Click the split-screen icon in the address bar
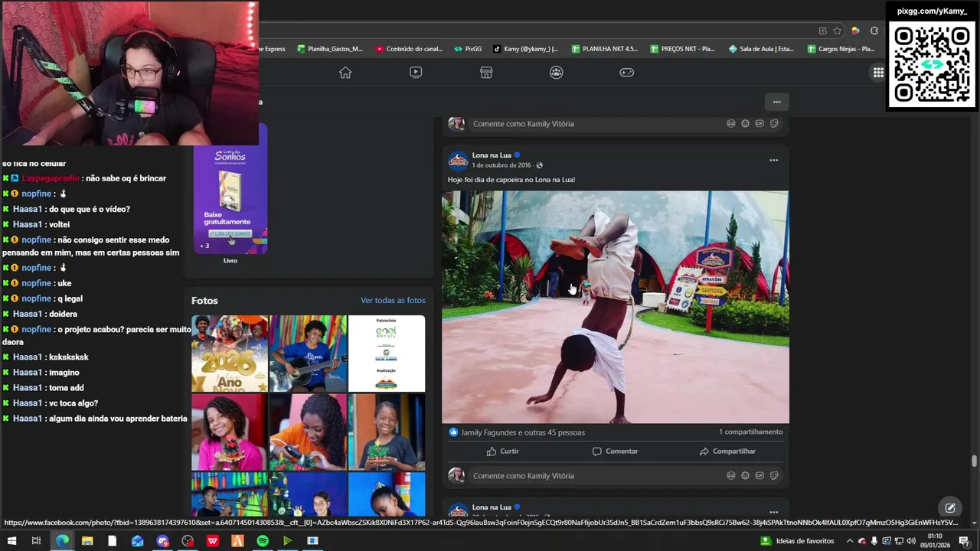980x551 pixels. [823, 31]
